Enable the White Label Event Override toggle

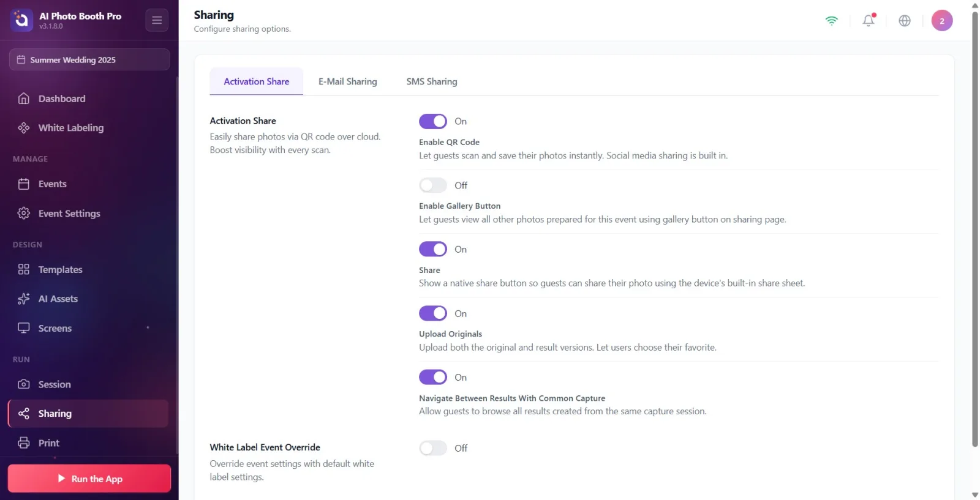(433, 448)
